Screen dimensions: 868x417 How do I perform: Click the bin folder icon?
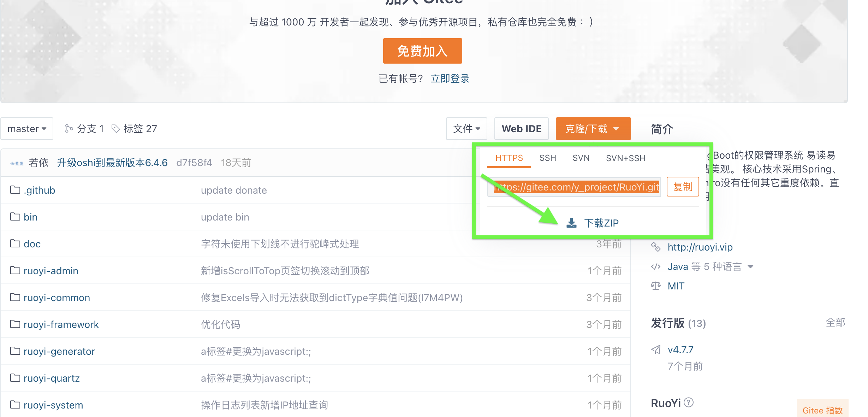coord(15,217)
